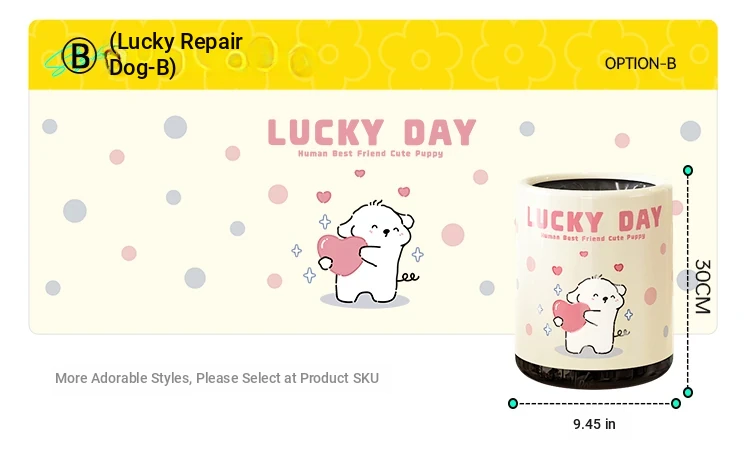Click the LUCKY DAY text on trash can
750x476 pixels.
click(x=594, y=220)
